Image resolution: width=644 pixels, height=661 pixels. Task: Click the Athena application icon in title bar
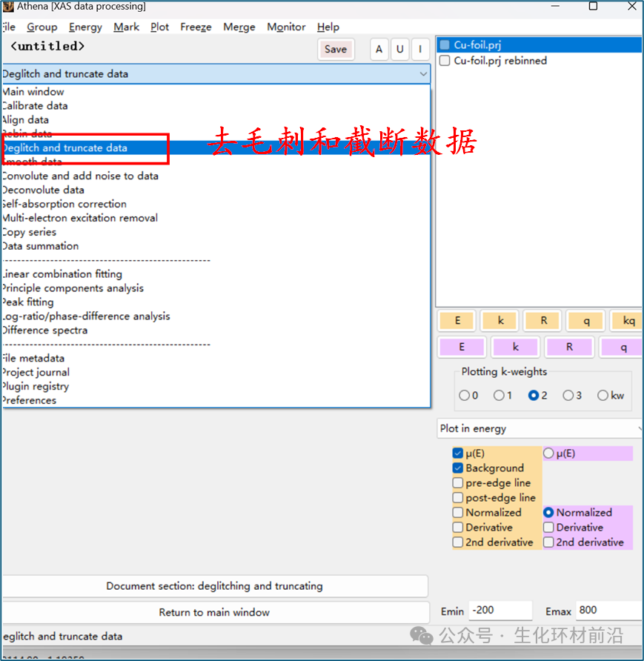click(8, 7)
